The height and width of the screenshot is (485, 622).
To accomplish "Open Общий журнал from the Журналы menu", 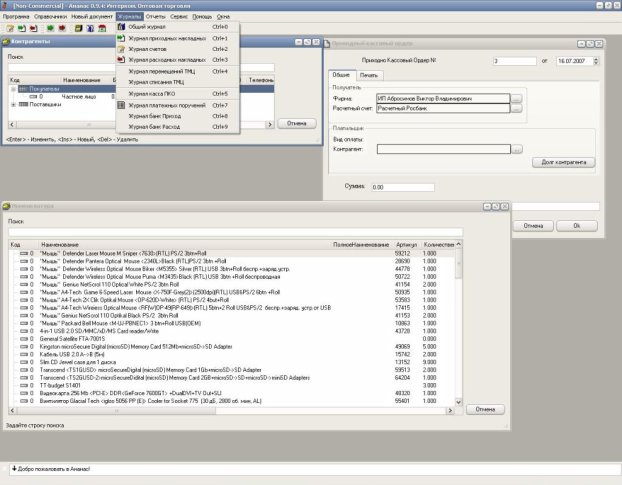I will coord(178,27).
